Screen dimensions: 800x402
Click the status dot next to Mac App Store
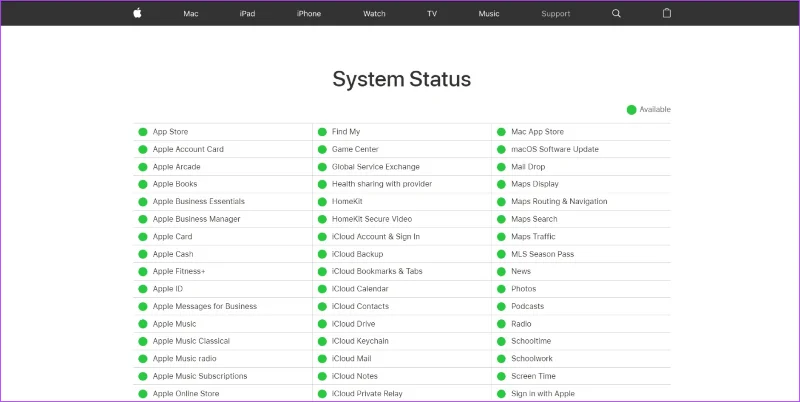(501, 132)
